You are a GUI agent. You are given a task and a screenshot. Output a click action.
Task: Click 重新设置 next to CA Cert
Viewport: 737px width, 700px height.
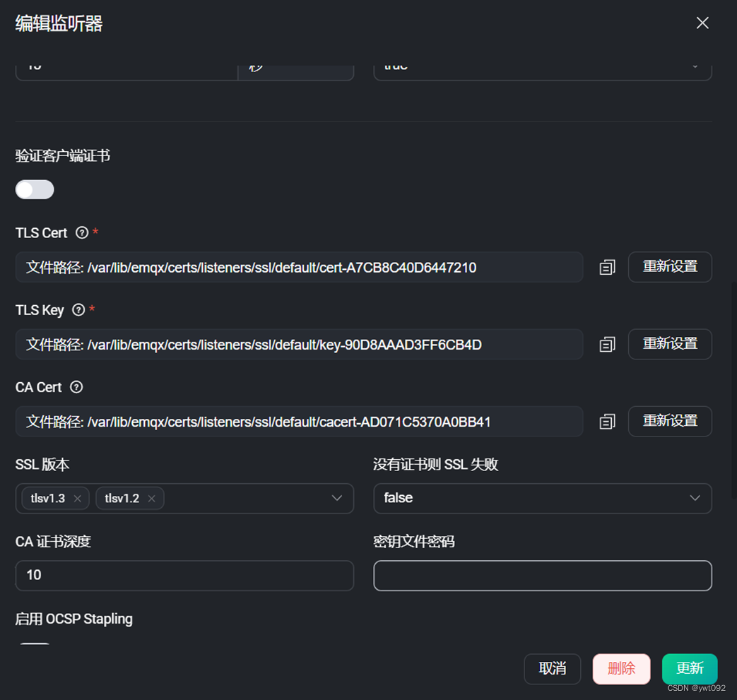669,421
